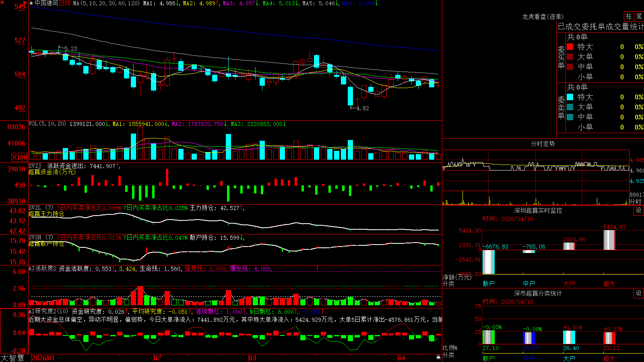Image resolution: width=644 pixels, height=362 pixels.
Task: Click the teal 大单 swatch under 委卖单
Action: [570, 107]
